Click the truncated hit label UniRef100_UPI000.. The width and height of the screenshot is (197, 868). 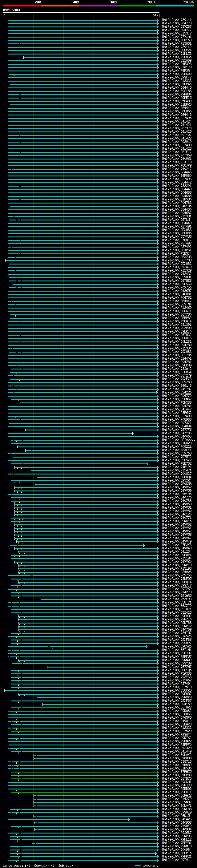(179, 440)
